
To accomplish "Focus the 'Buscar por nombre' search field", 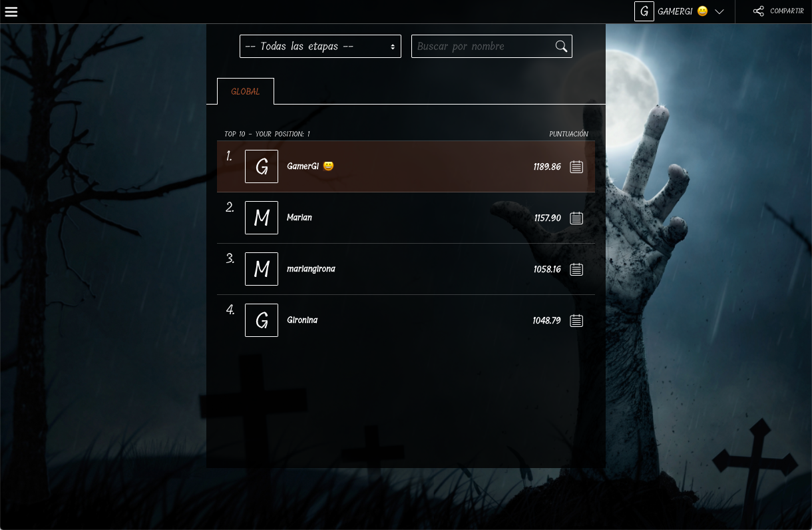I will [x=483, y=46].
